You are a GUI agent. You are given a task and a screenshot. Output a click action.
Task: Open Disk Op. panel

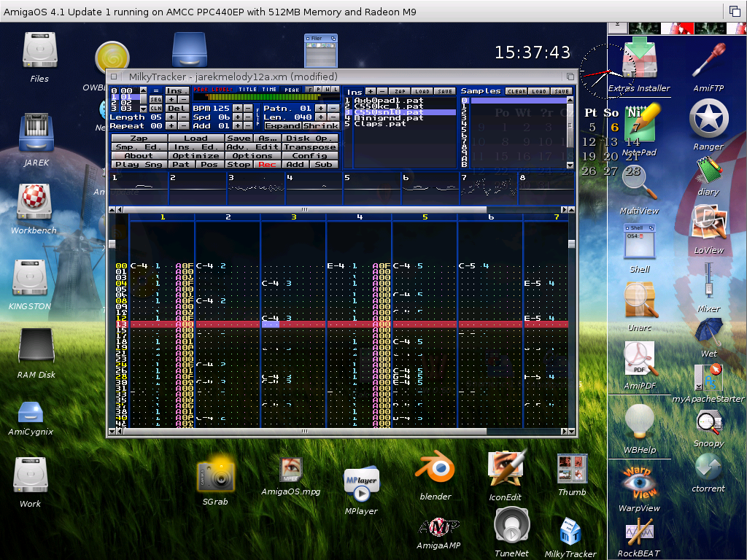point(310,138)
